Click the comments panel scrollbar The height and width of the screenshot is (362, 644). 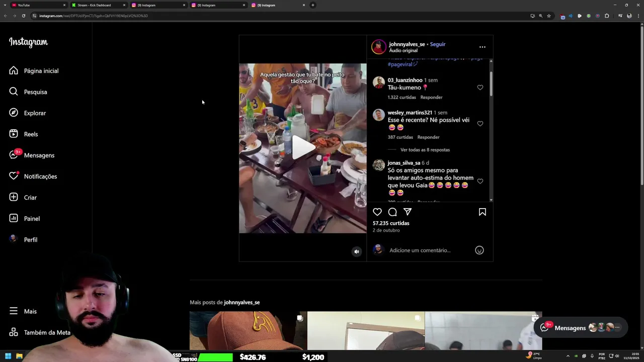pos(491,84)
